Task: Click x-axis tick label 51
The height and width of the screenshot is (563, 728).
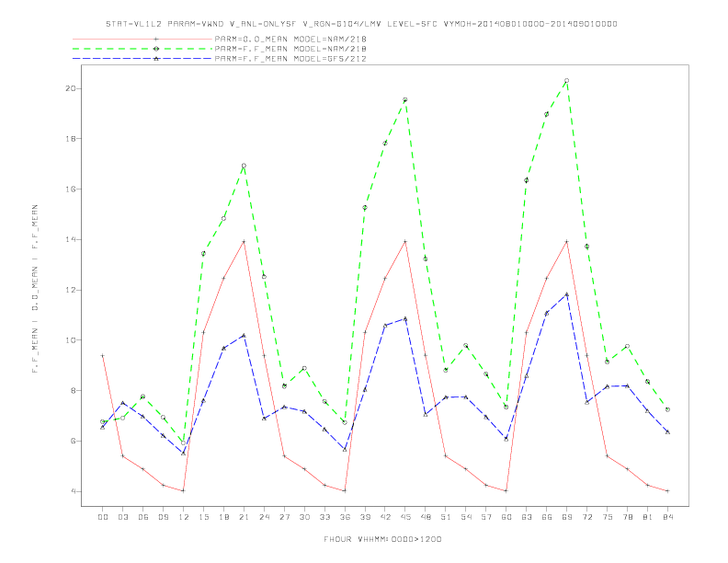Action: click(x=446, y=517)
